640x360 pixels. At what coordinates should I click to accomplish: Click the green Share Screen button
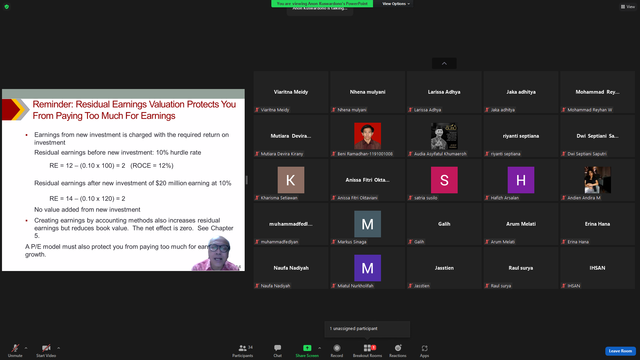pos(307,350)
